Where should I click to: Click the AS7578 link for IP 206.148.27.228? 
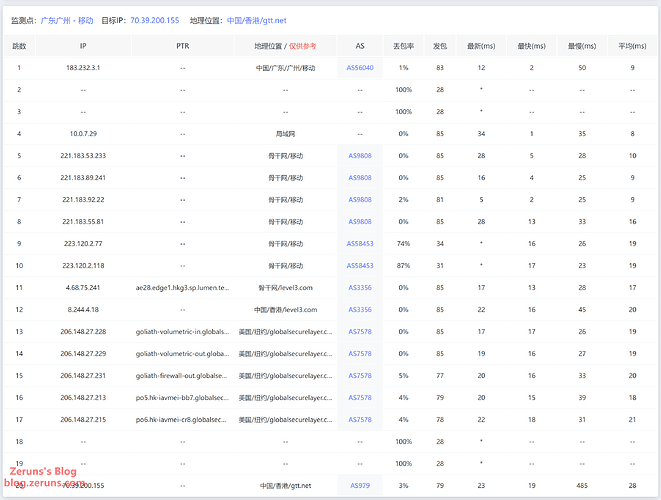[360, 331]
